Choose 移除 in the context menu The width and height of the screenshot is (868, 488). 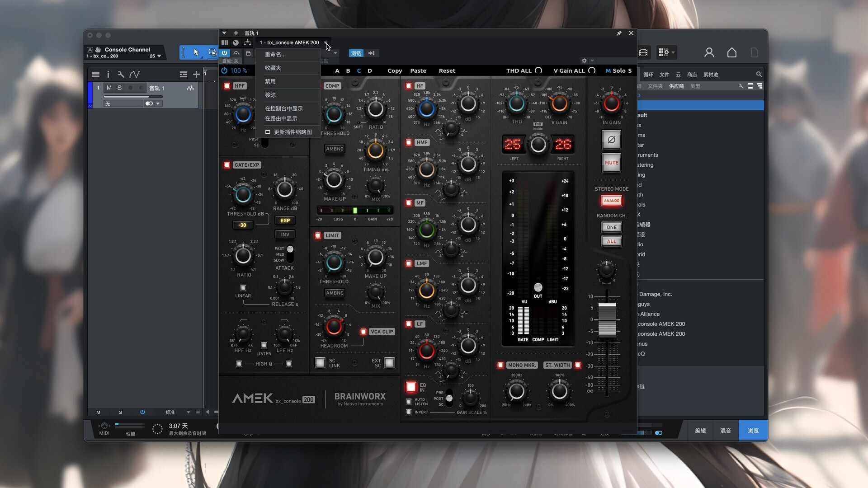coord(288,95)
